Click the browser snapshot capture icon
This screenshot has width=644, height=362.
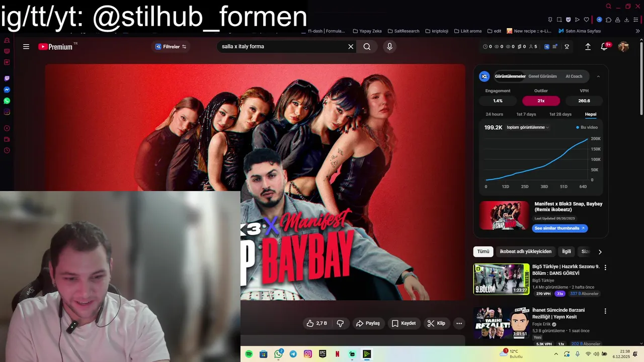(559, 20)
